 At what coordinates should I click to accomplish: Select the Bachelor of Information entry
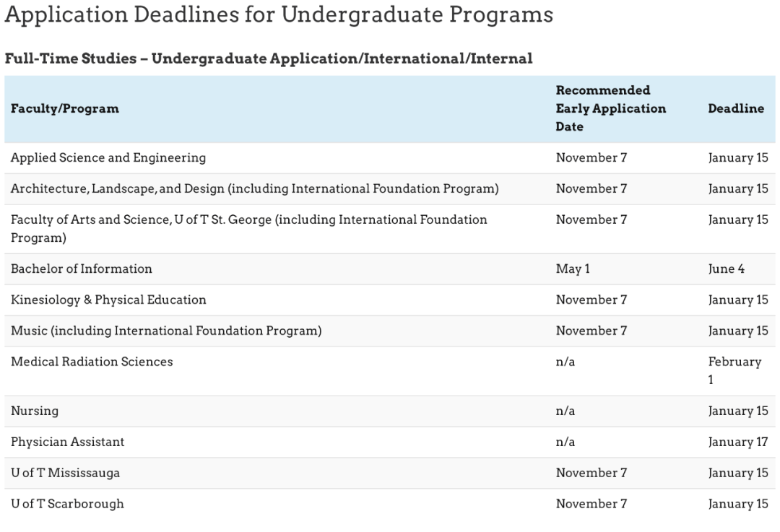[x=82, y=269]
